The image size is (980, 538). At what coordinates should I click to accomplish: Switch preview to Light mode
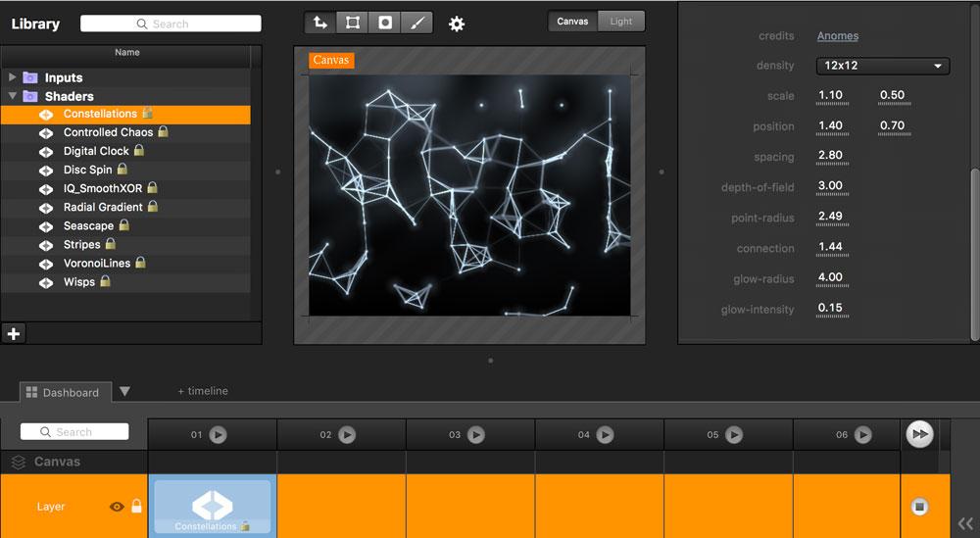(621, 22)
